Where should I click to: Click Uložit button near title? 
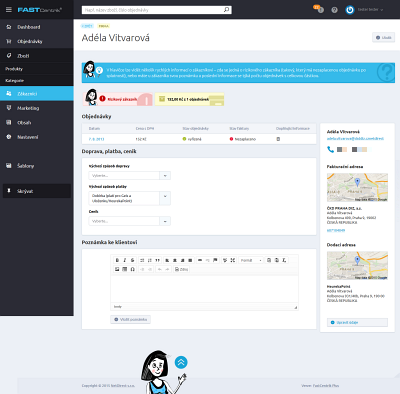[x=383, y=37]
